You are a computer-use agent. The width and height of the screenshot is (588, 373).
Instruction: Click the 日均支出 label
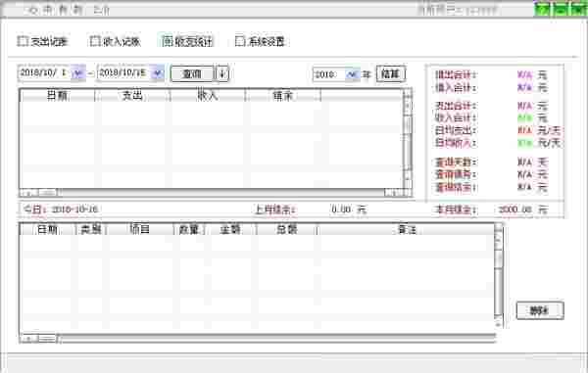[456, 131]
